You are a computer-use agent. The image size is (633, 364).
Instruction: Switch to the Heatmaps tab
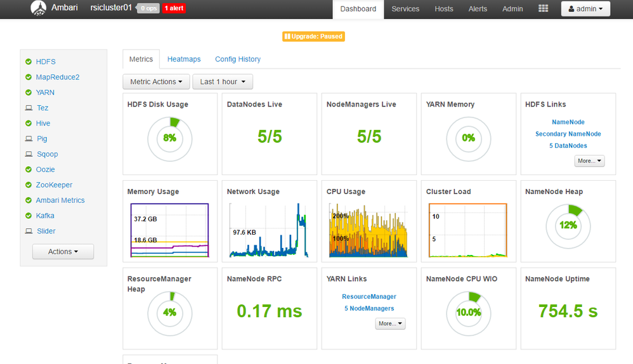[x=184, y=59]
